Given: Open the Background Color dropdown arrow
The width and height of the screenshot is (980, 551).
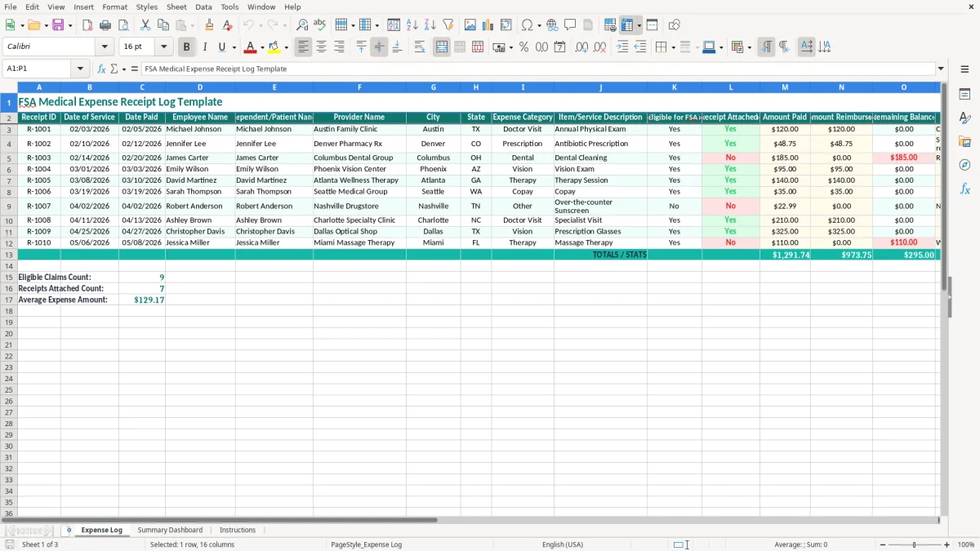Looking at the screenshot, I should coord(286,47).
